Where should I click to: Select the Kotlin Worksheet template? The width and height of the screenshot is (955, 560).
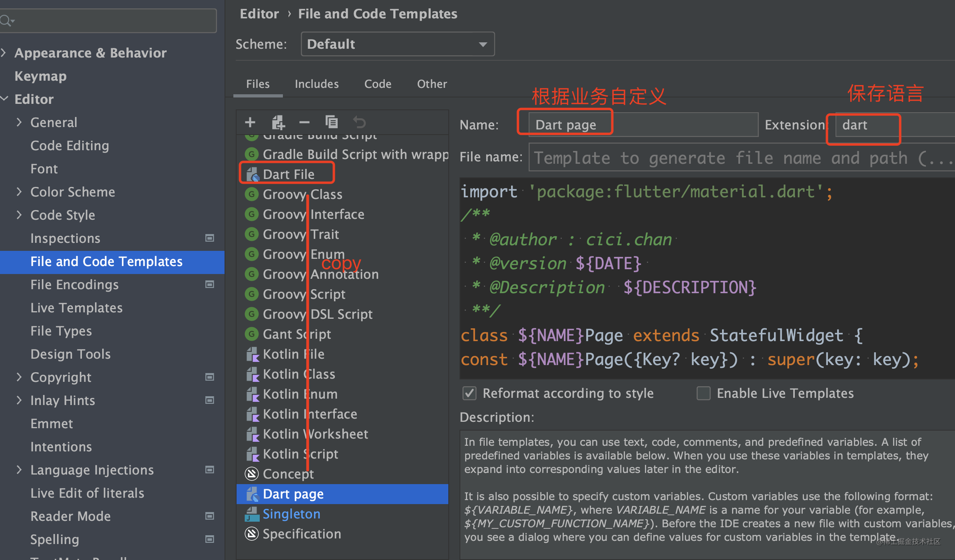pos(315,434)
